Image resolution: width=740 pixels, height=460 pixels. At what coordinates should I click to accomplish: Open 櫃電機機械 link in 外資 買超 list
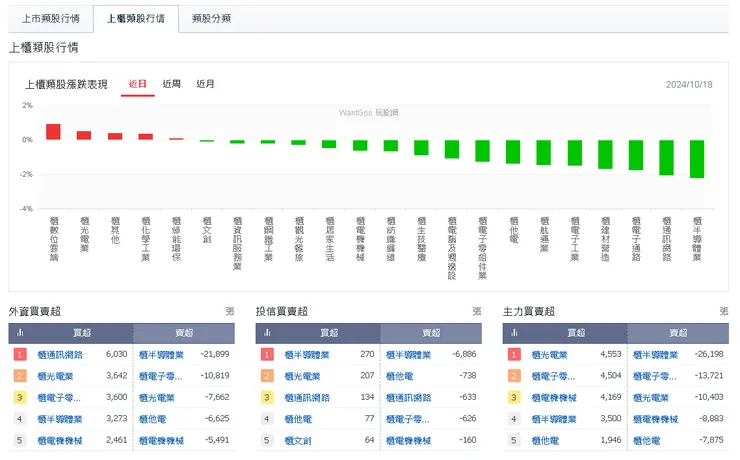(x=60, y=441)
